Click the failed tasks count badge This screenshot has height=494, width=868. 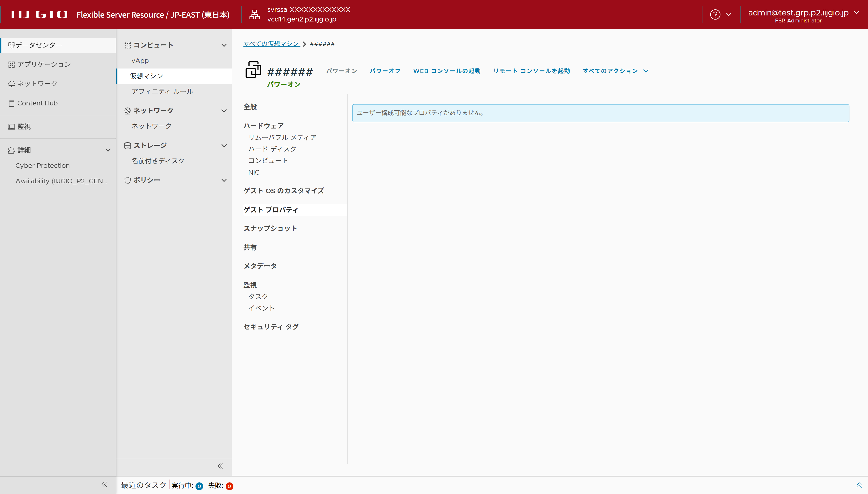[229, 486]
